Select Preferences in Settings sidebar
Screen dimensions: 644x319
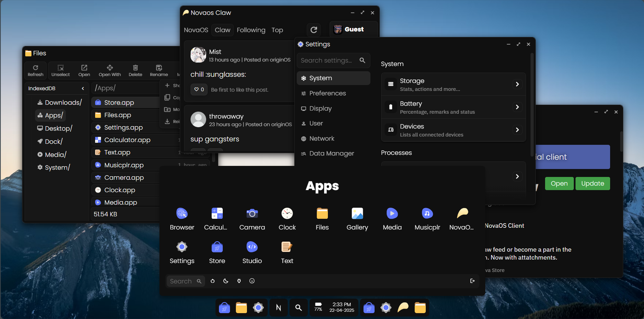coord(327,93)
